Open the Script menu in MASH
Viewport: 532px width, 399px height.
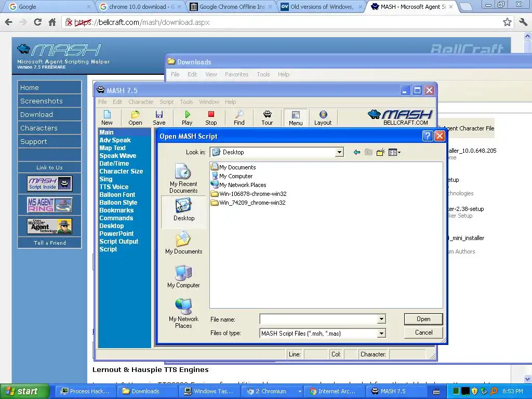(x=167, y=102)
